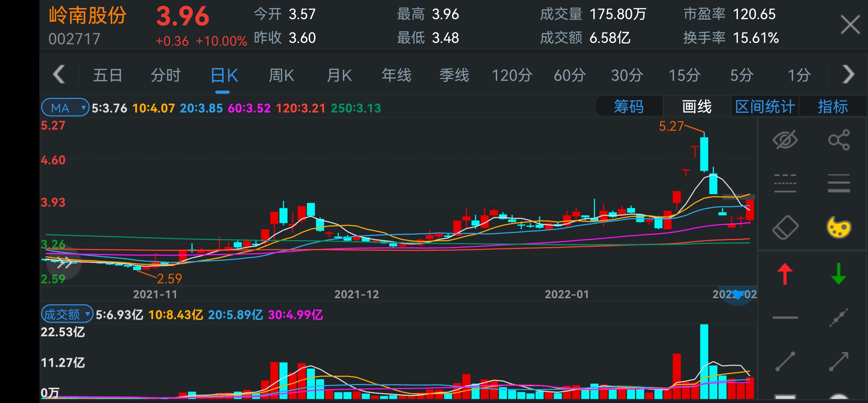
Task: Open 区间统计 range statistics
Action: [765, 107]
